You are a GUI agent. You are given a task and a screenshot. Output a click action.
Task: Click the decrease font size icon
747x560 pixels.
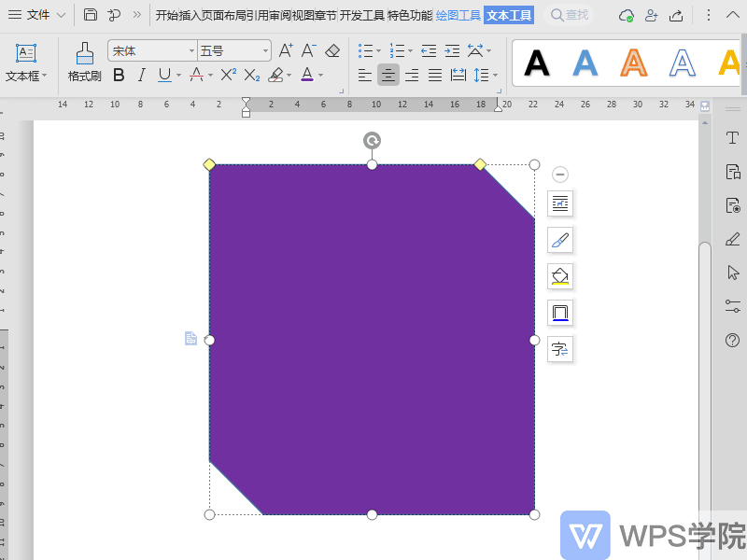pyautogui.click(x=309, y=50)
